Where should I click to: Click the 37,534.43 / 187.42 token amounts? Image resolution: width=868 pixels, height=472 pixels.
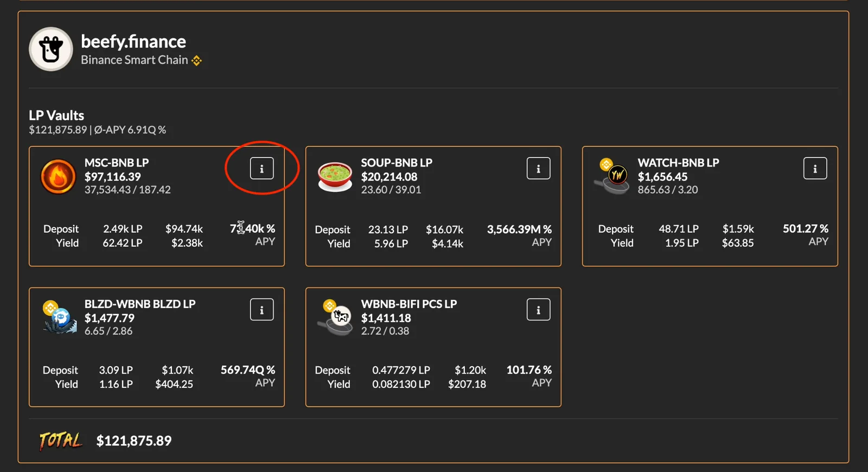click(x=127, y=189)
